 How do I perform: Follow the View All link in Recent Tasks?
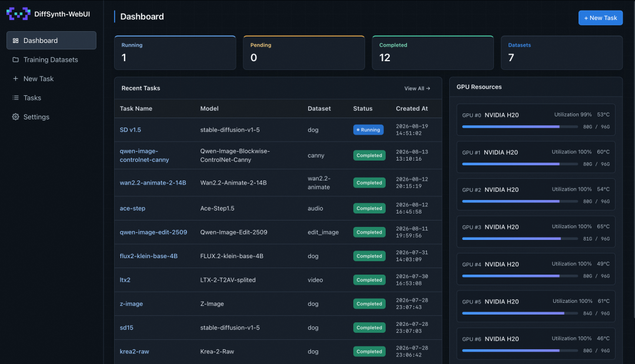(417, 88)
